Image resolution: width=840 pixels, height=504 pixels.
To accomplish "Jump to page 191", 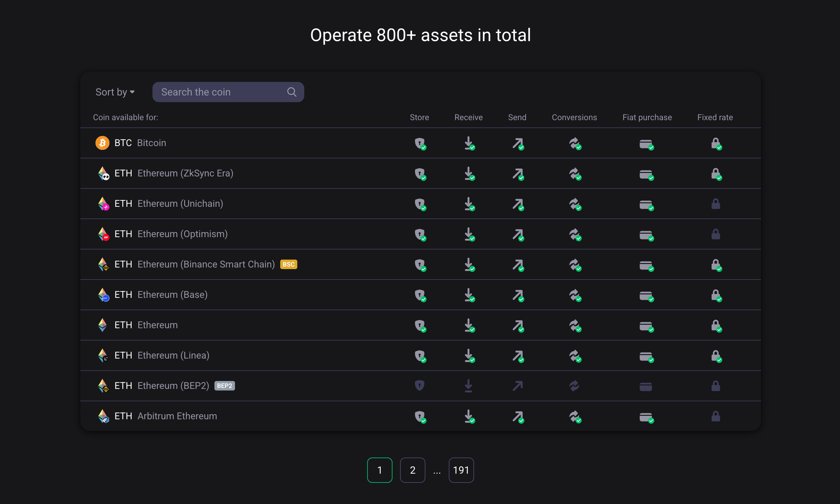I will (461, 470).
